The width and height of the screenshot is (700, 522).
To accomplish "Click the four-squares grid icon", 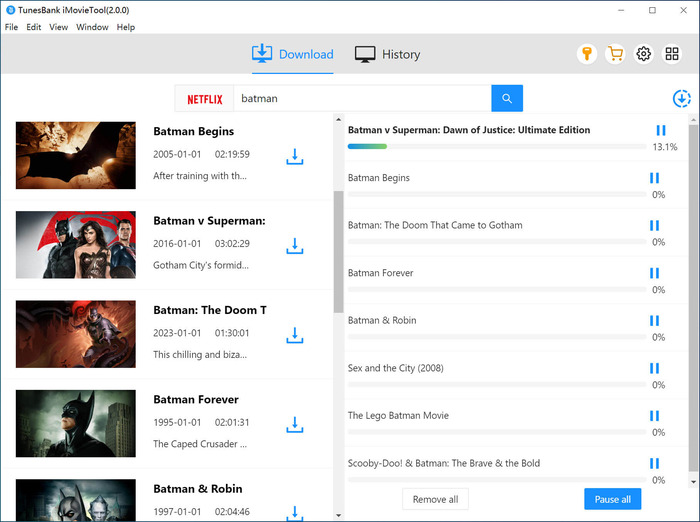I will click(x=672, y=54).
